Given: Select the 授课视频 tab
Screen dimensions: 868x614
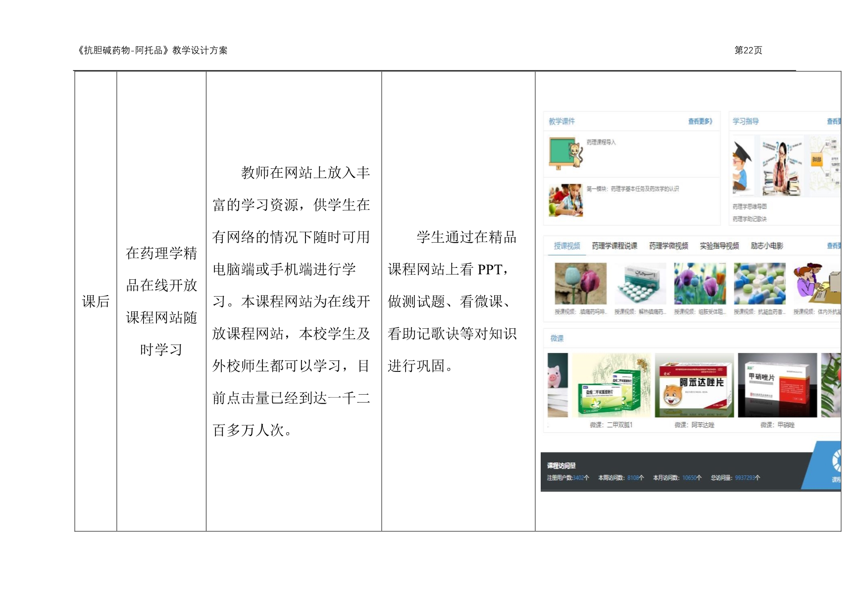Looking at the screenshot, I should pos(566,246).
